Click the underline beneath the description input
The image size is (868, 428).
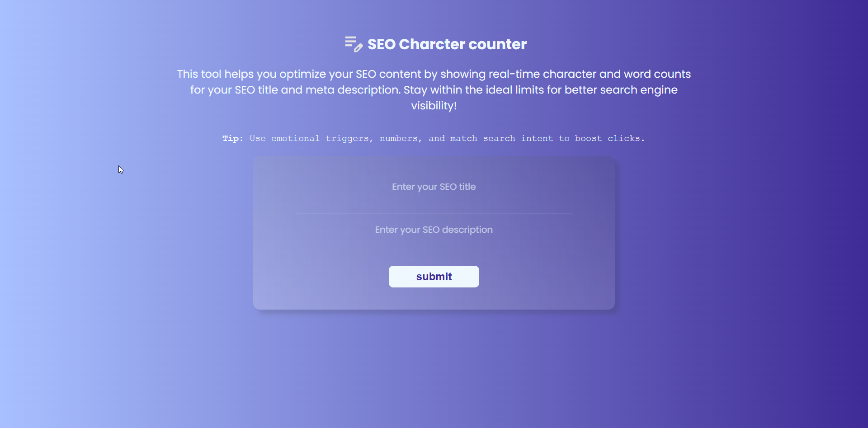click(x=434, y=256)
